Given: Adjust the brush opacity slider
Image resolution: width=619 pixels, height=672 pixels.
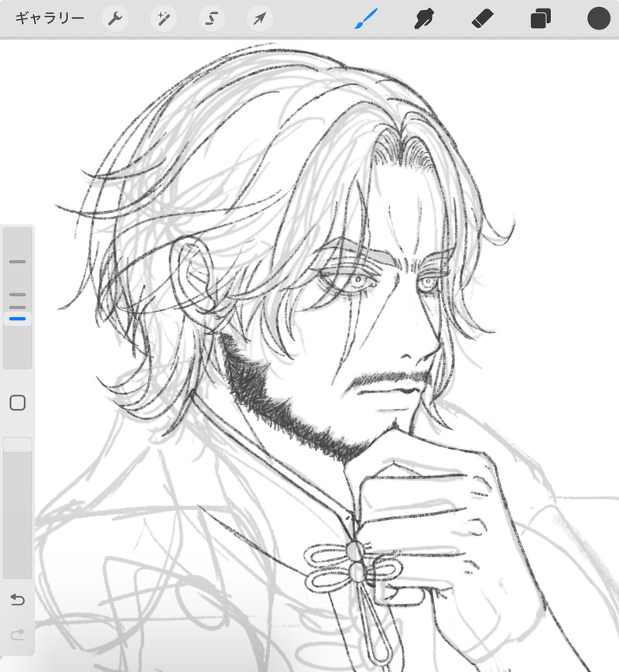Looking at the screenshot, I should [x=18, y=445].
